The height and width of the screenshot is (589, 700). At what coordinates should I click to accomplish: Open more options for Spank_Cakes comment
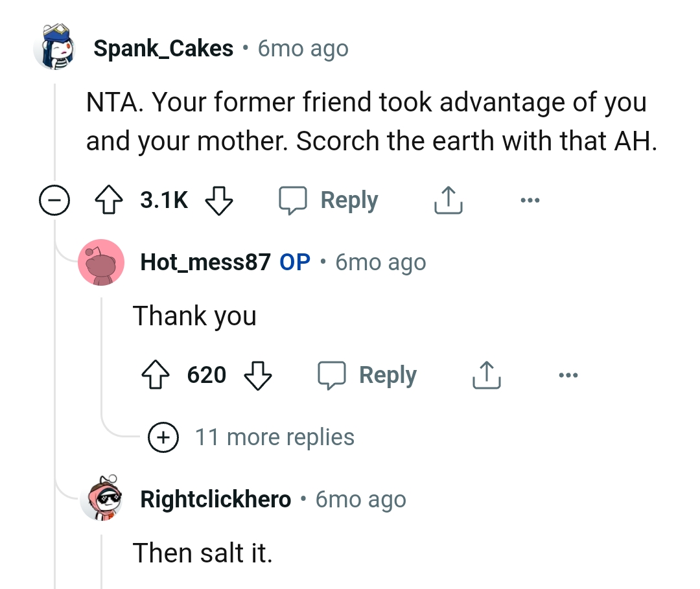pyautogui.click(x=529, y=201)
